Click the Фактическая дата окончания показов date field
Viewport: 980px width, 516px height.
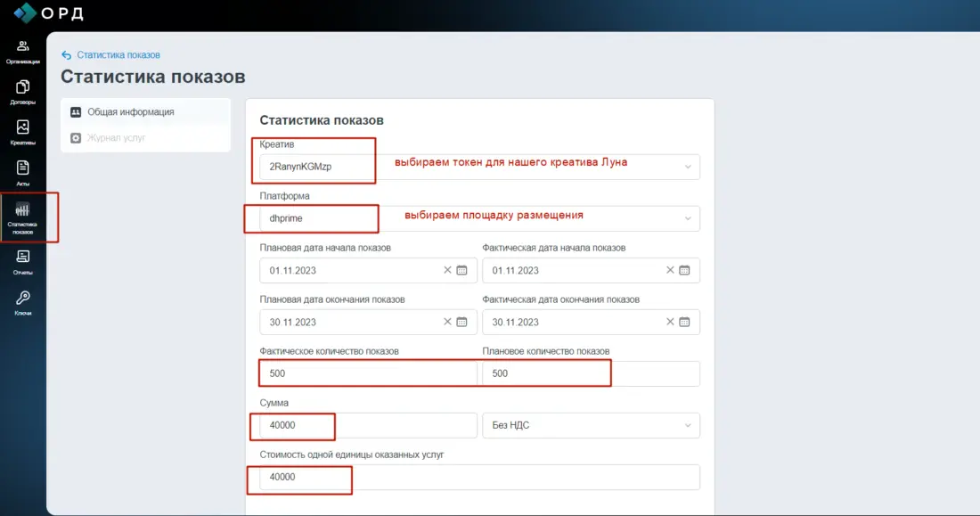click(591, 322)
